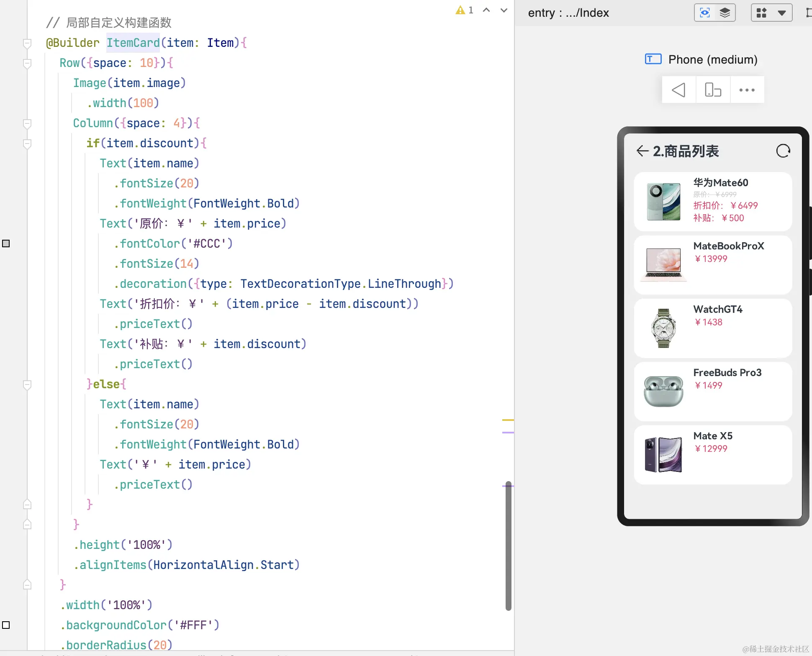
Task: Click the entry : .../Index previewer title
Action: [568, 13]
